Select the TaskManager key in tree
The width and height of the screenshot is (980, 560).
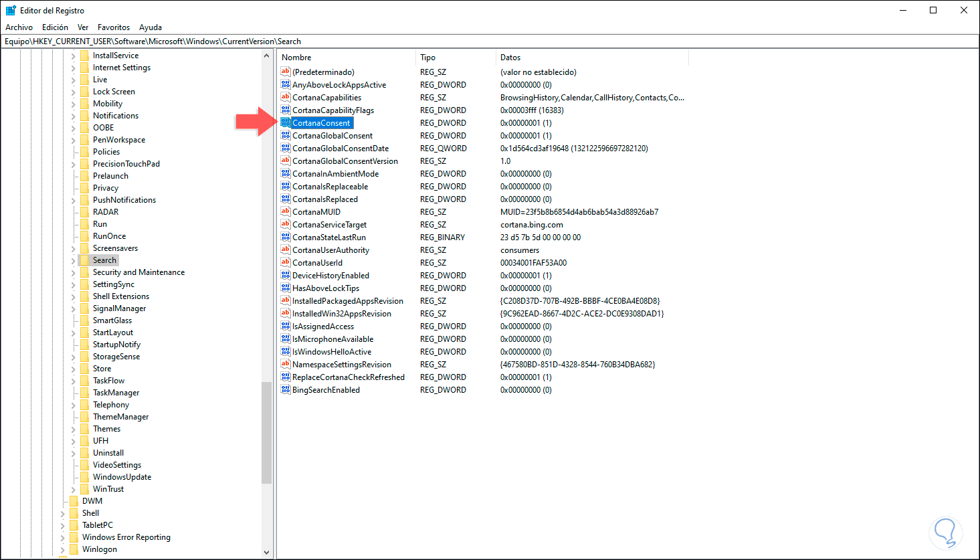tap(116, 393)
